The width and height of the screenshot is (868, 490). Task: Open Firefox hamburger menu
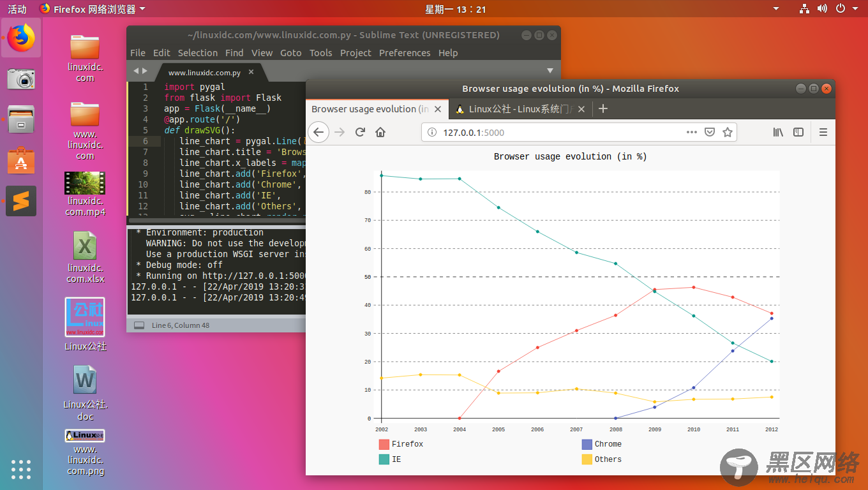click(x=823, y=132)
